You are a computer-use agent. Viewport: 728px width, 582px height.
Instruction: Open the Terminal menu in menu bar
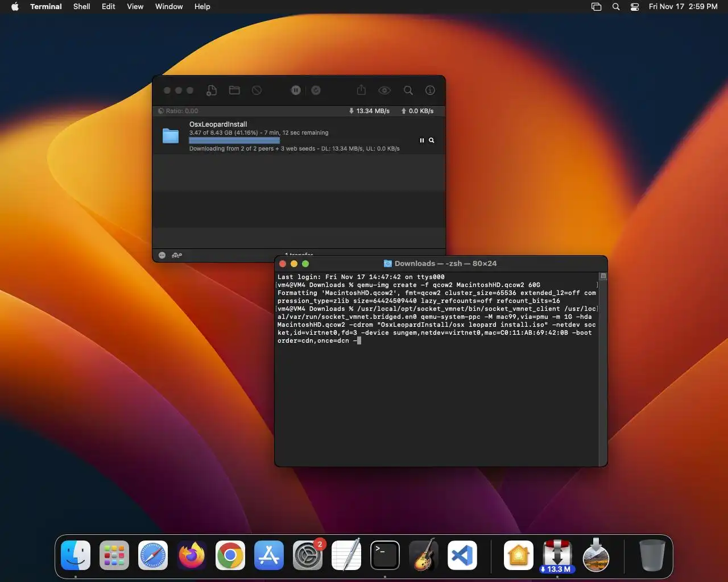click(x=46, y=7)
